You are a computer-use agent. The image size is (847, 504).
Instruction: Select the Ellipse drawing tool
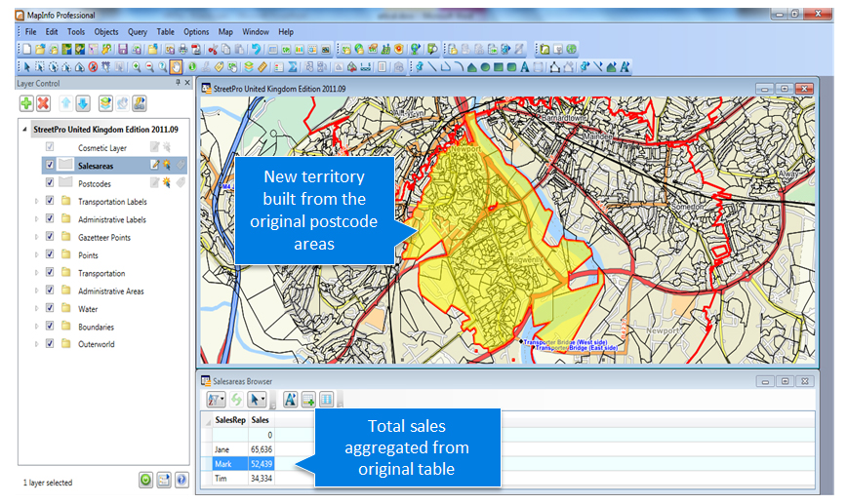pos(485,67)
